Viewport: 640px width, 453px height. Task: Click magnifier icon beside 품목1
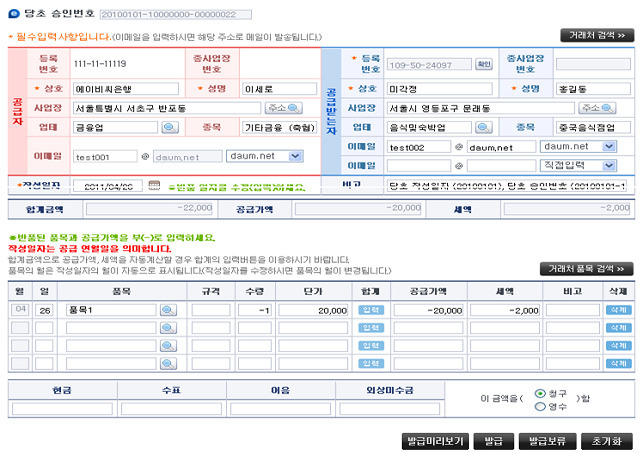[x=168, y=310]
